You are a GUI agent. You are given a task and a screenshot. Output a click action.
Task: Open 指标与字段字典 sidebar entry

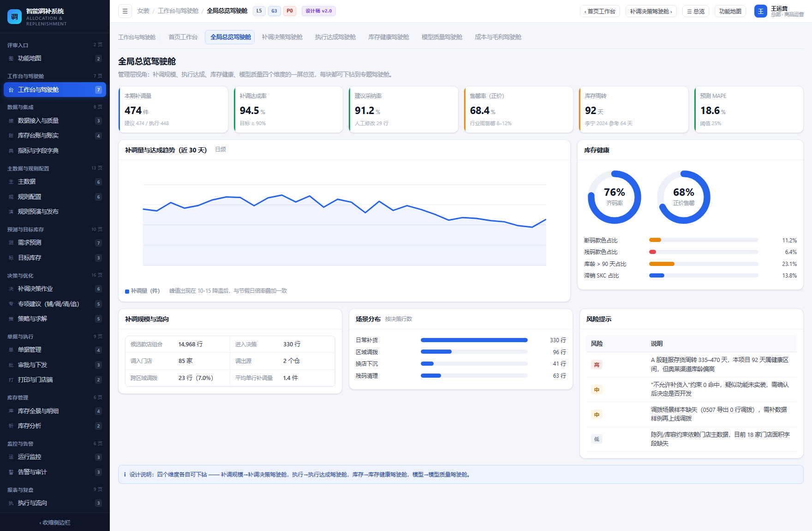click(55, 151)
